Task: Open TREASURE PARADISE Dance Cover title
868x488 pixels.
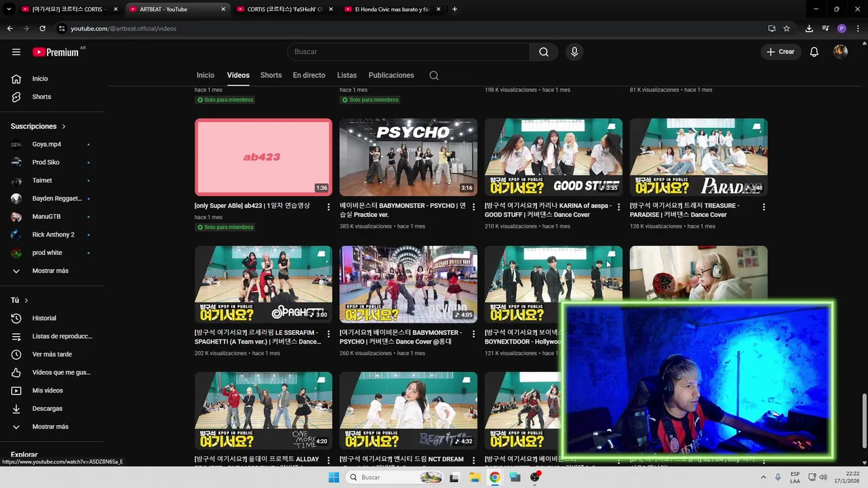Action: point(685,210)
